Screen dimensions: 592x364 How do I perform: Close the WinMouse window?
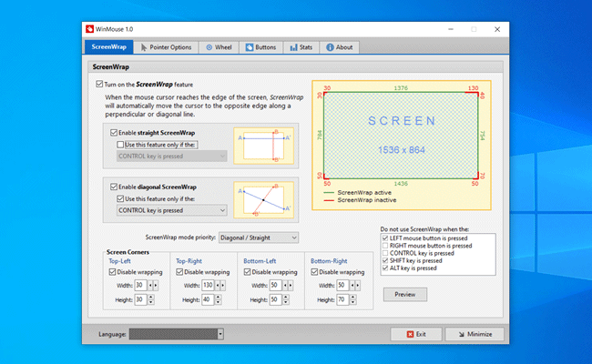[497, 29]
